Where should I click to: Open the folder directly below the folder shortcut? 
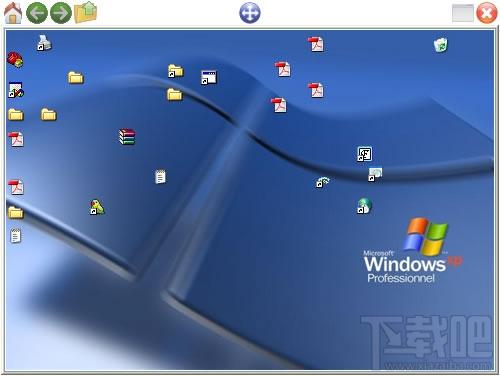[175, 94]
